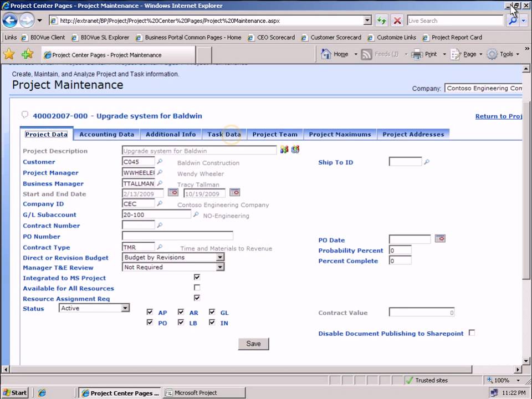This screenshot has width=532, height=399.
Task: Click the Home toolbar icon
Action: point(326,54)
